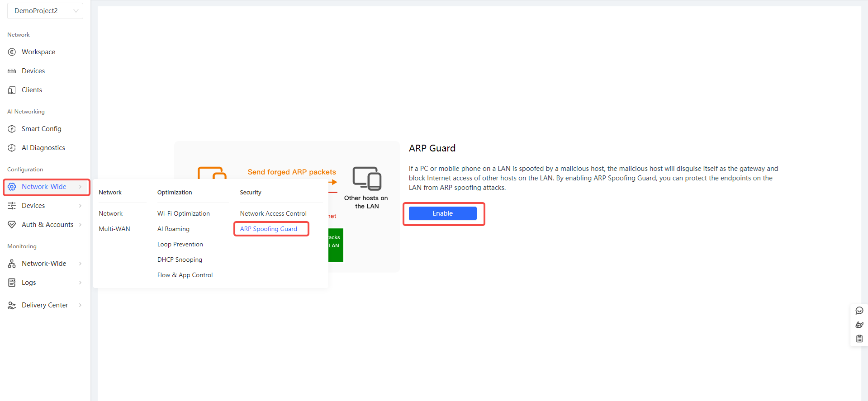
Task: Click the Devices router icon under Network
Action: [12, 71]
